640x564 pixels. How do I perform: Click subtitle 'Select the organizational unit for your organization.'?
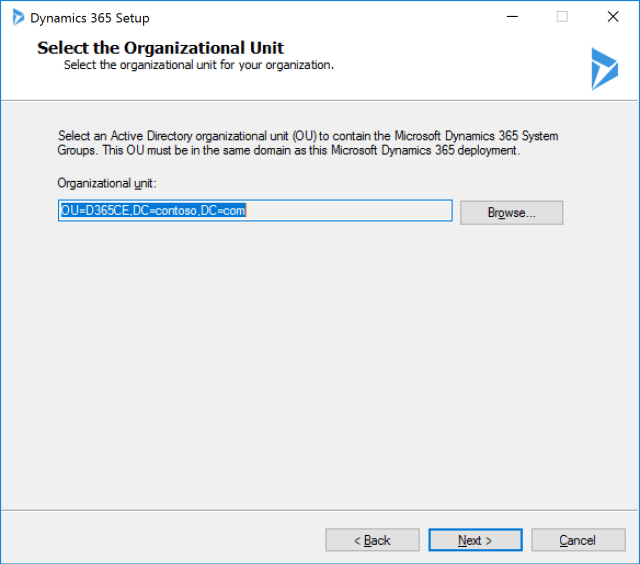coord(199,65)
